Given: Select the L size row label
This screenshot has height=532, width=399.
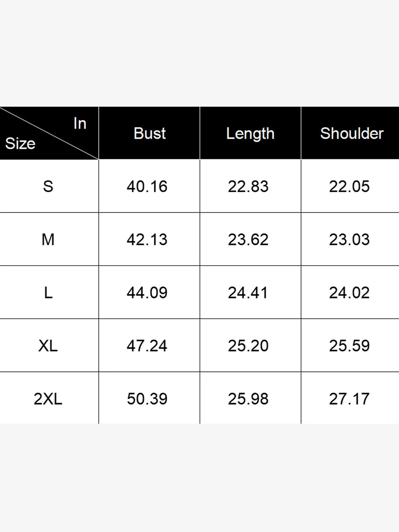Looking at the screenshot, I should click(x=48, y=293).
